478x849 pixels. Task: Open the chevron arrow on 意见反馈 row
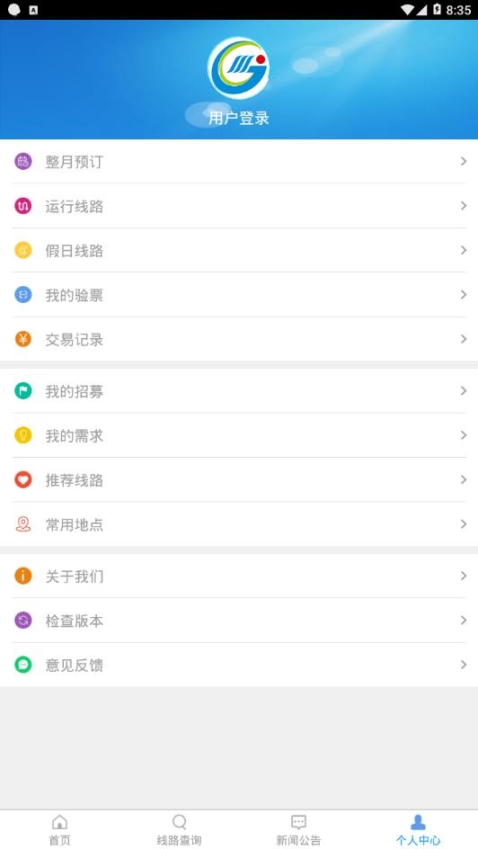463,665
